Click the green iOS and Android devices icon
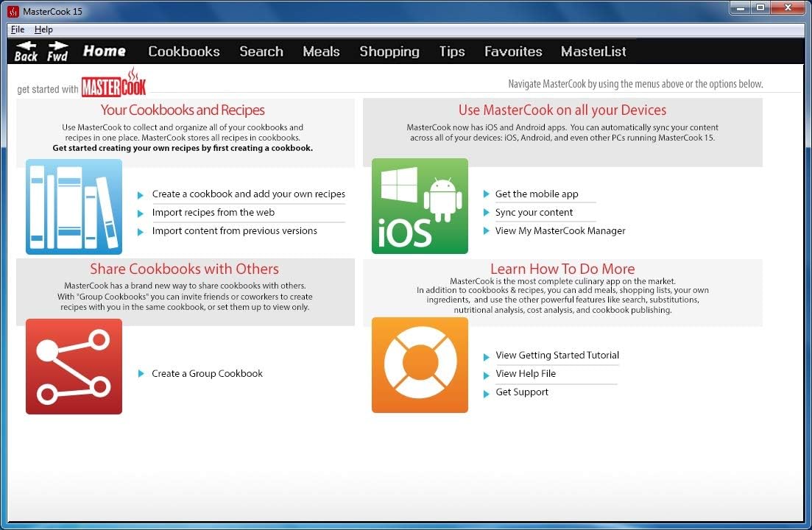This screenshot has width=812, height=530. [420, 206]
